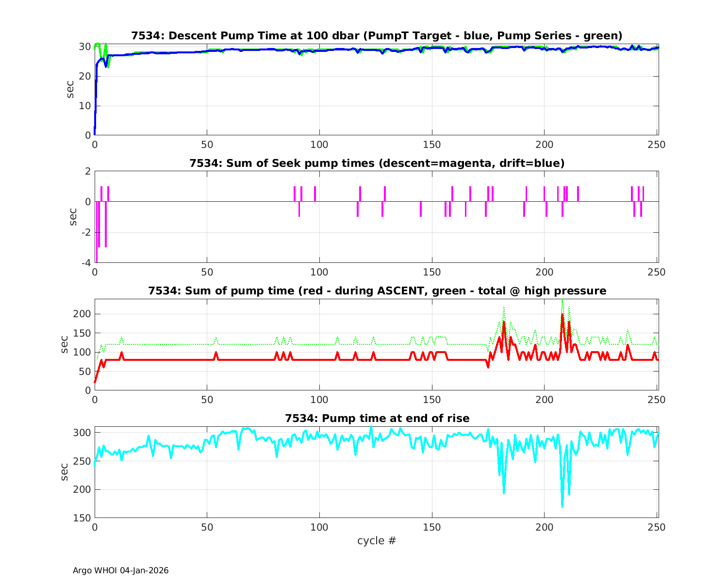
Task: Click the Sum of Seek pump times title
Action: (377, 163)
